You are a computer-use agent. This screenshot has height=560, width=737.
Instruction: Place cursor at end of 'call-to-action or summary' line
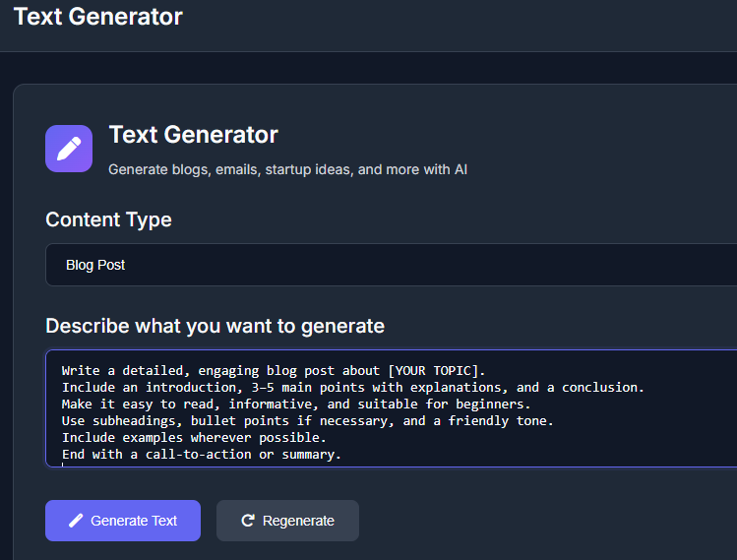coord(342,455)
